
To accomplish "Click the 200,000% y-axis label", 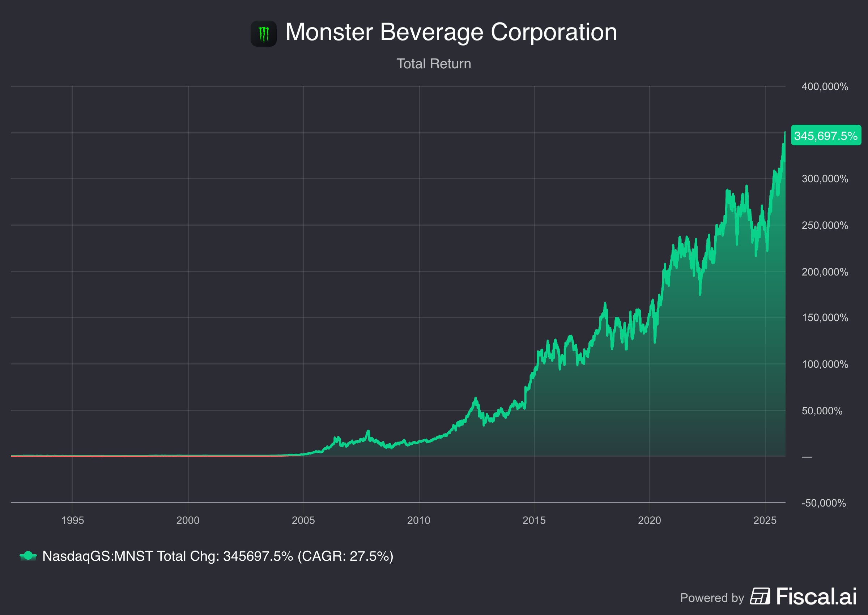I will (825, 272).
